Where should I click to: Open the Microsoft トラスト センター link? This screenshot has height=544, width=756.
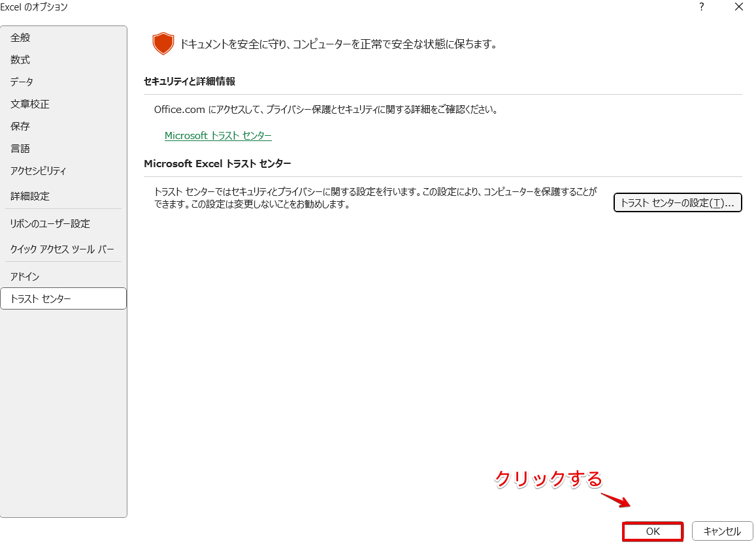pyautogui.click(x=218, y=135)
